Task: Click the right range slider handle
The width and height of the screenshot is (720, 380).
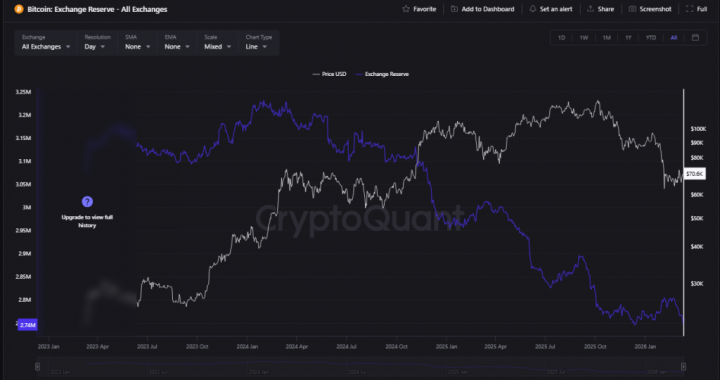Action: (683, 366)
